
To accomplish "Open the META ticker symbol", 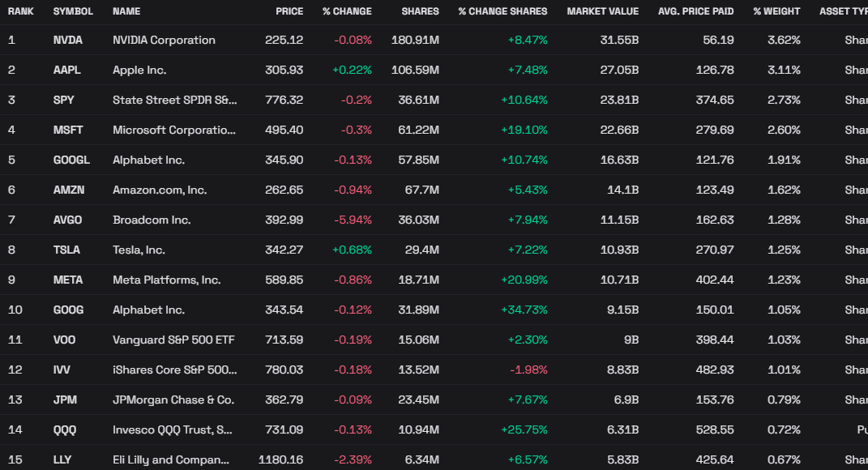I will [68, 280].
